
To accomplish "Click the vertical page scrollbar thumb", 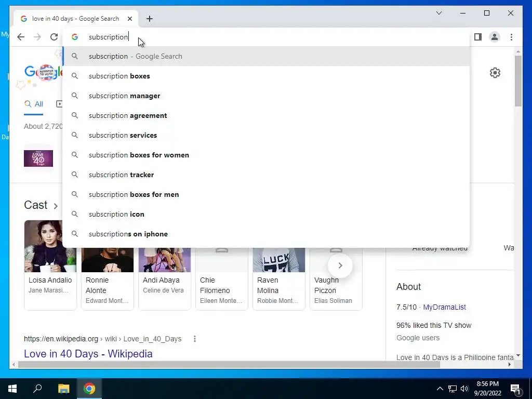I will [518, 81].
